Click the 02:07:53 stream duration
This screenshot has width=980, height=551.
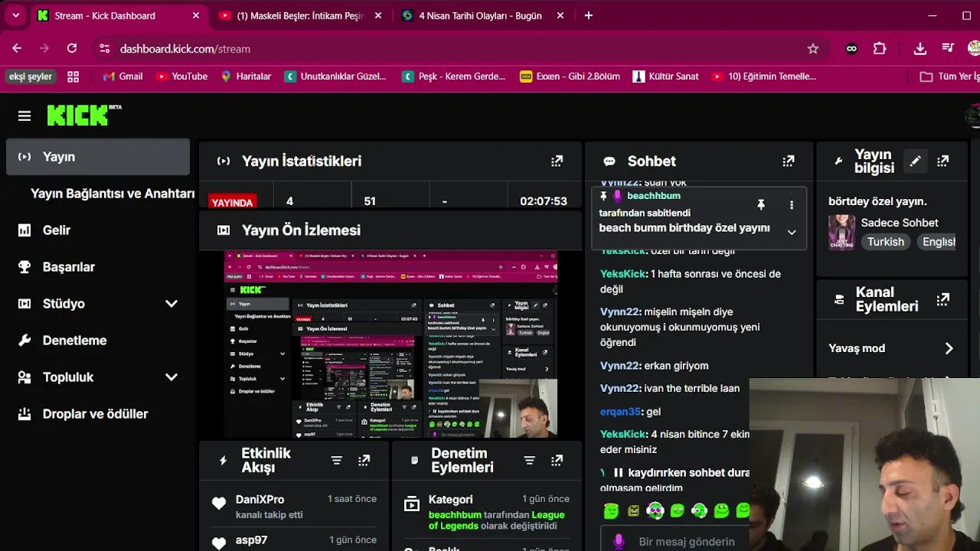[544, 201]
